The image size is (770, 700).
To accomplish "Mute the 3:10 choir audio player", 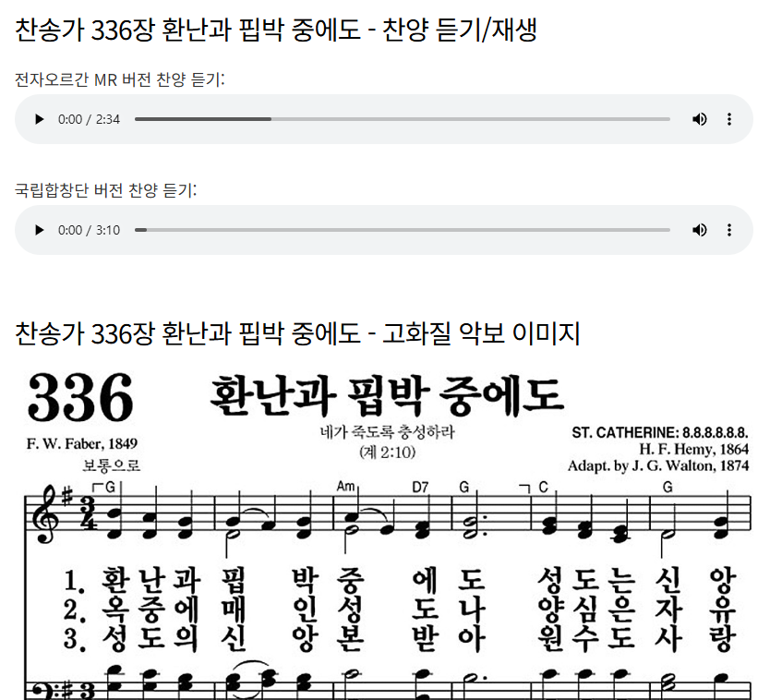I will tap(699, 230).
